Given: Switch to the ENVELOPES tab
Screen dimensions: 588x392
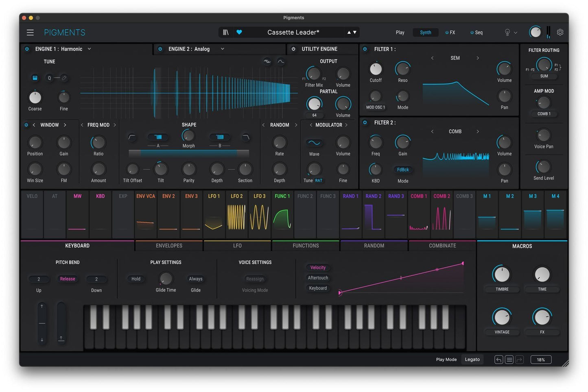Looking at the screenshot, I should (x=168, y=246).
